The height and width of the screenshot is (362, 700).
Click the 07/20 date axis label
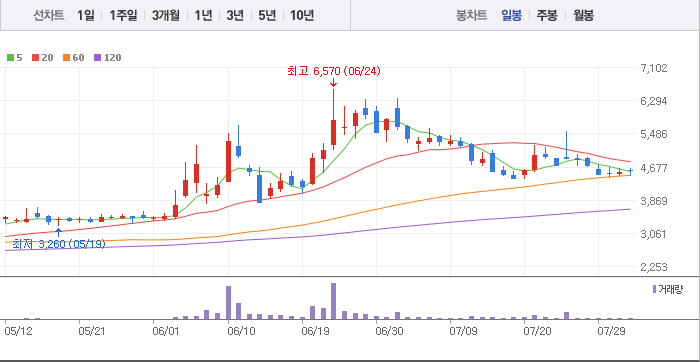[538, 331]
